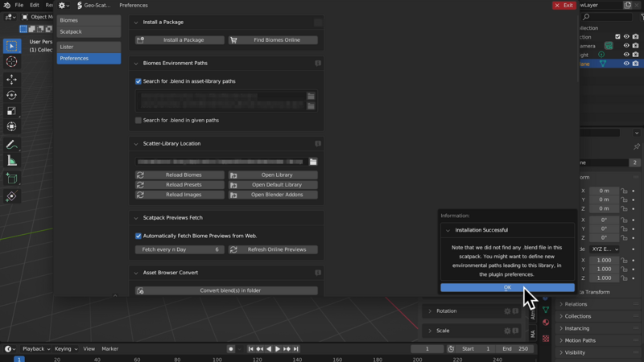Select the Scale tool

(x=11, y=111)
